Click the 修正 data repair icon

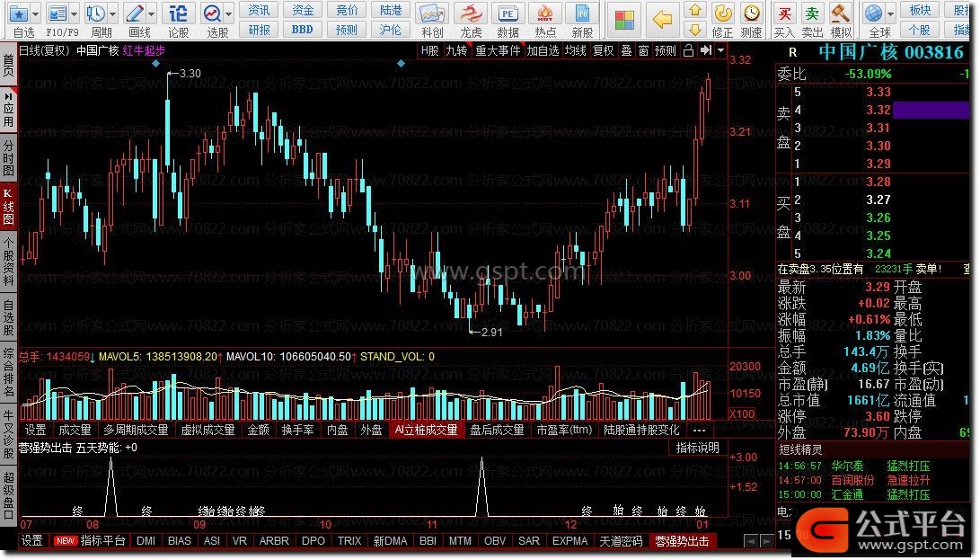click(723, 13)
